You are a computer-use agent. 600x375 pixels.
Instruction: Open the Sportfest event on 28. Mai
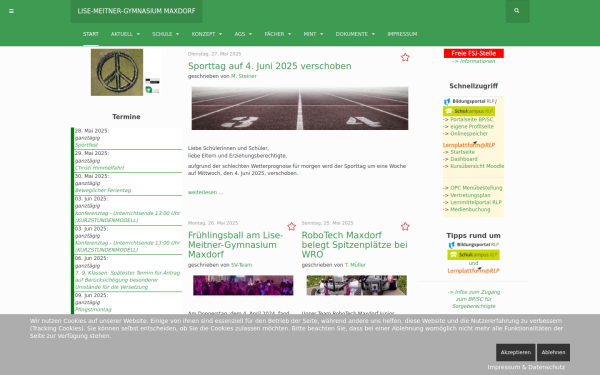(86, 145)
